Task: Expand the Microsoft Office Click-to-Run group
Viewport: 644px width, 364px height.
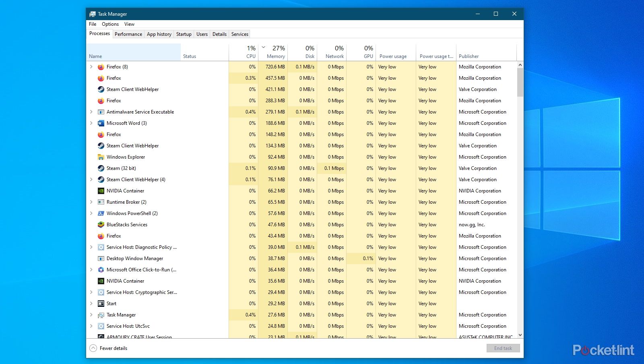Action: (x=91, y=270)
